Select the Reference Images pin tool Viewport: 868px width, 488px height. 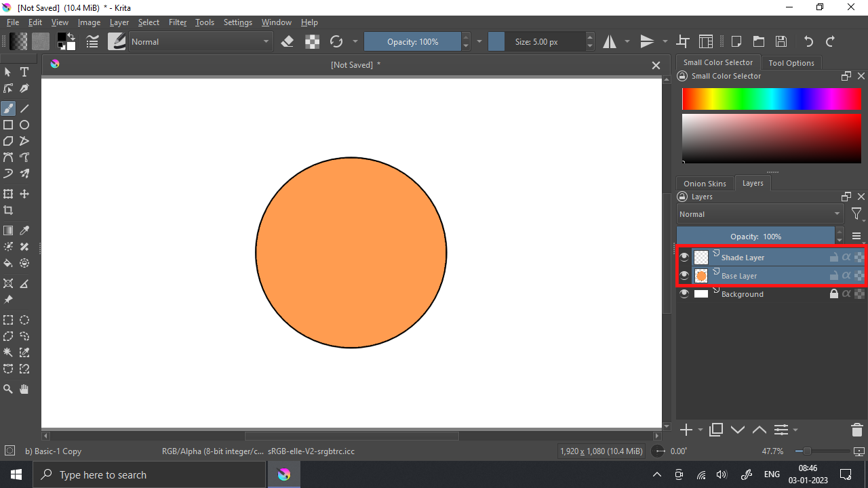click(x=8, y=300)
